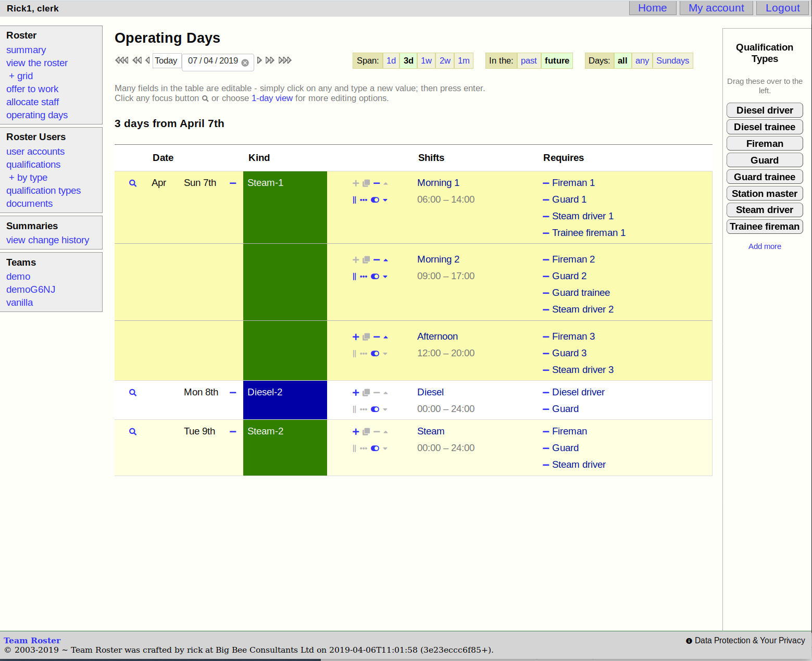Viewport: 812px width, 661px height.
Task: Click the magnifier focus icon for Mon 8th
Action: (133, 393)
